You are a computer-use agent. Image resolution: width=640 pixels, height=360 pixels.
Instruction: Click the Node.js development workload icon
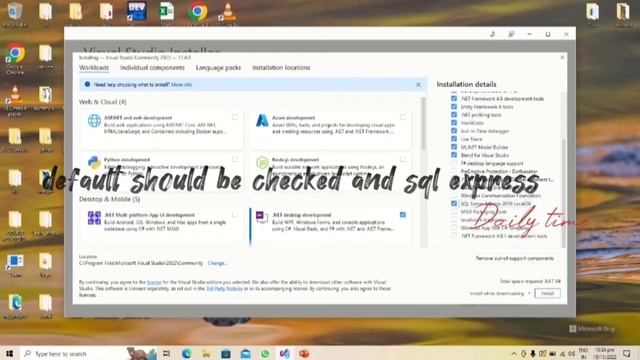pos(262,162)
